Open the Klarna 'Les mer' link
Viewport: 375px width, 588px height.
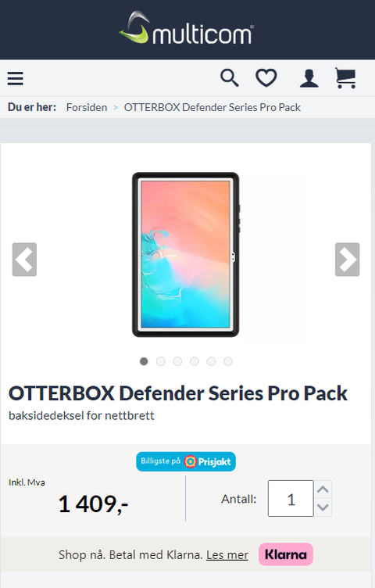227,554
